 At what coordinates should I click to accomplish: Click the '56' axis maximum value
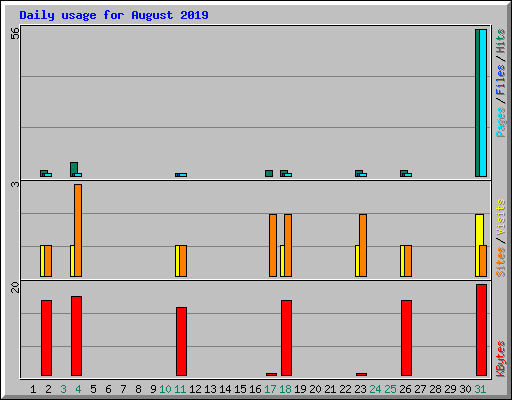point(15,33)
